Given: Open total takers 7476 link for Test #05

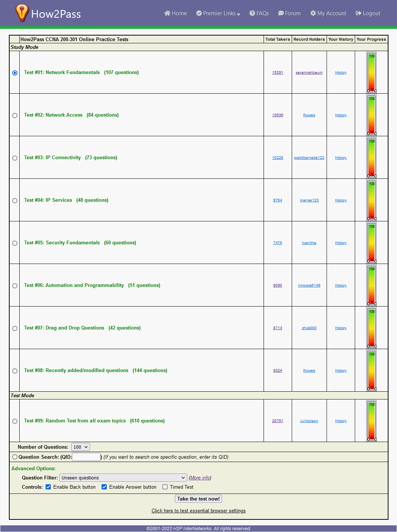Looking at the screenshot, I should tap(278, 243).
